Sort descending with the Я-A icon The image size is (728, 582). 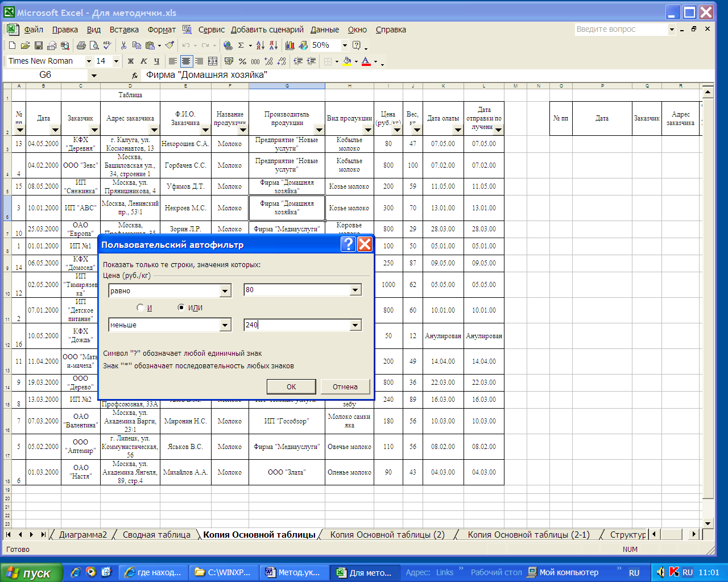point(272,45)
